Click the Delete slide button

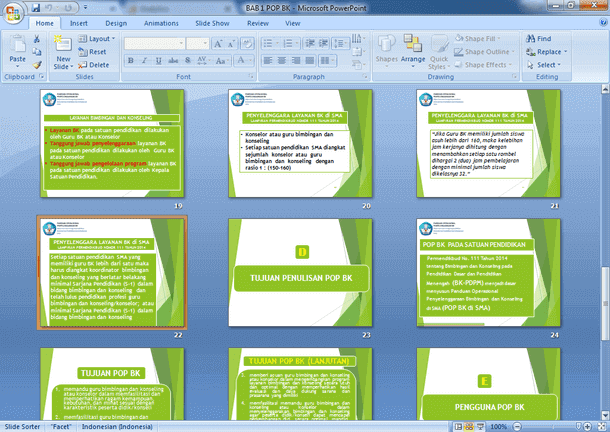(x=94, y=65)
